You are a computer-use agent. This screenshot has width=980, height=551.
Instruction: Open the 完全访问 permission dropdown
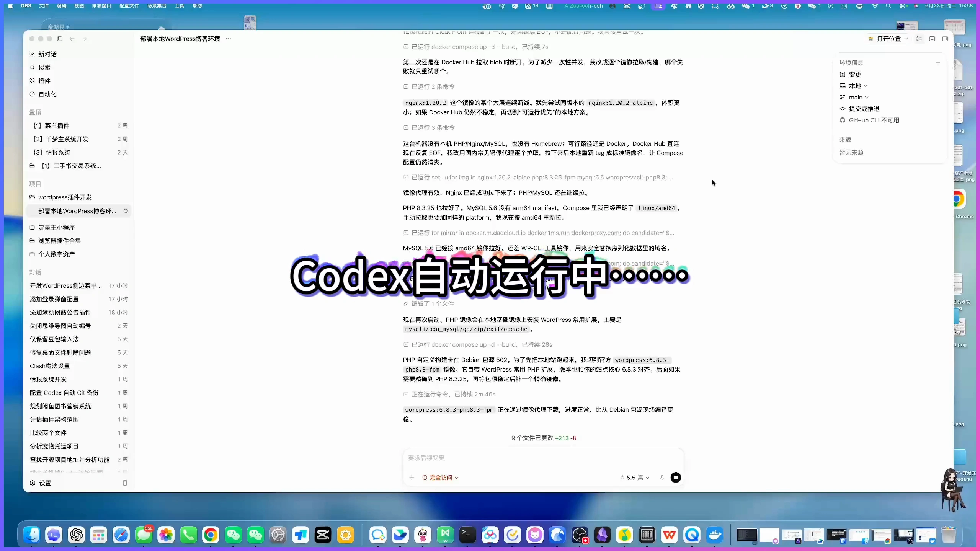coord(440,478)
